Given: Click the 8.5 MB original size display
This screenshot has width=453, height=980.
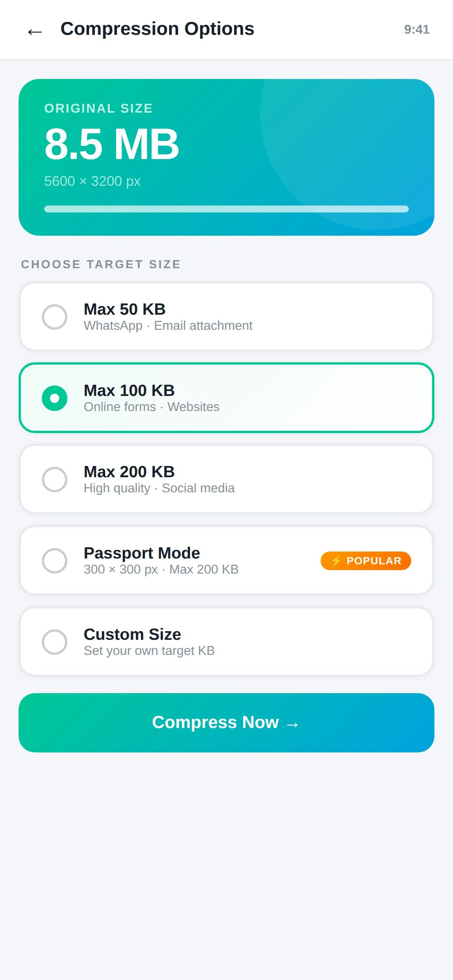Looking at the screenshot, I should [x=112, y=146].
